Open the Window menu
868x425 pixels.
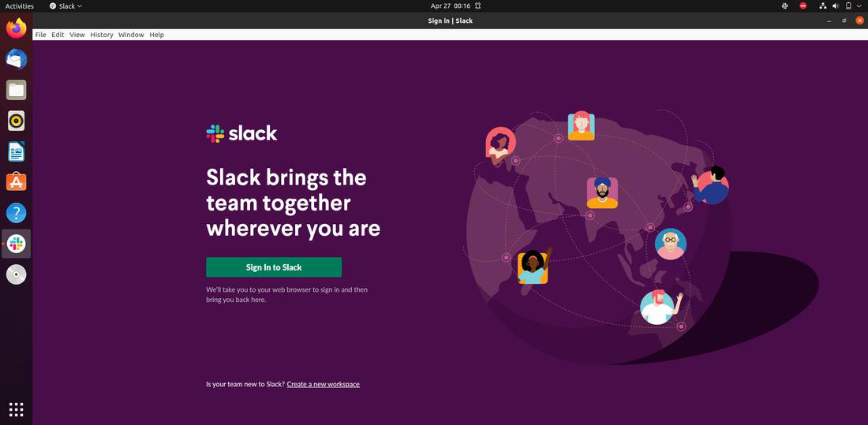(x=131, y=35)
